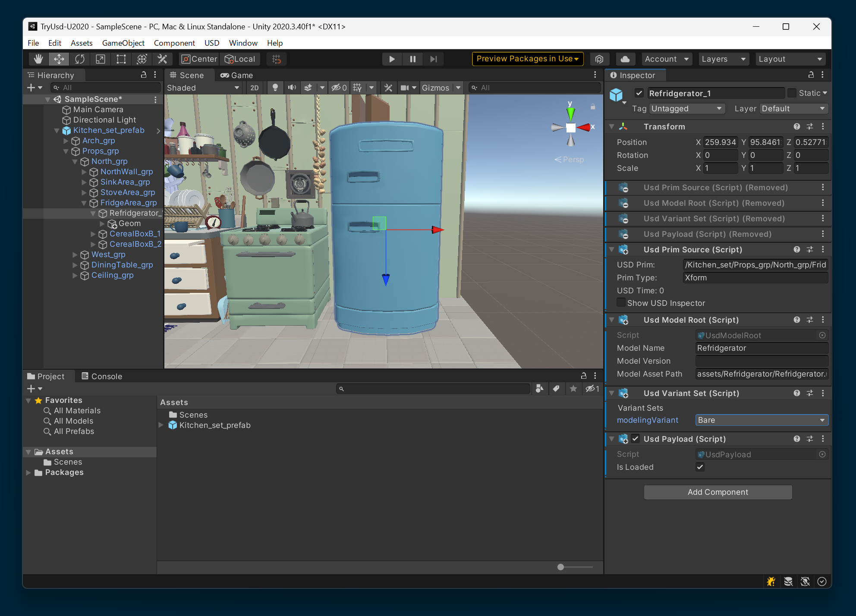This screenshot has height=616, width=856.
Task: Open the modelingVariant Bare dropdown
Action: (762, 420)
